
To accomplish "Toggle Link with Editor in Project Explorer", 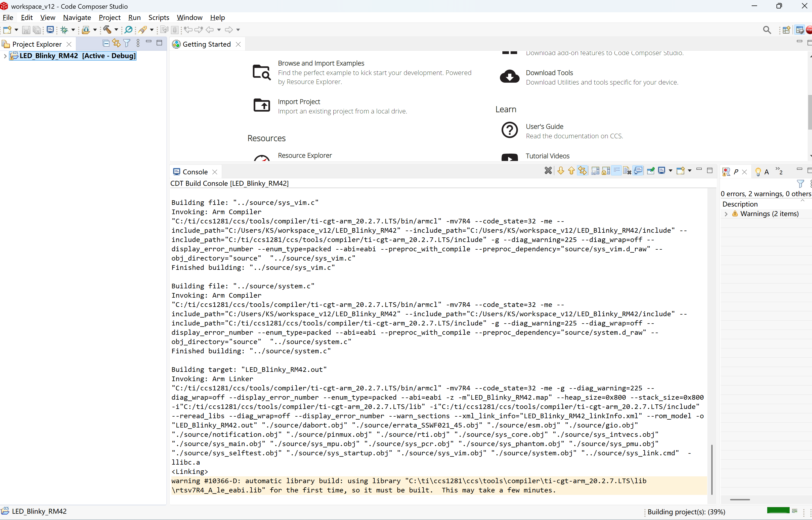I will point(116,43).
